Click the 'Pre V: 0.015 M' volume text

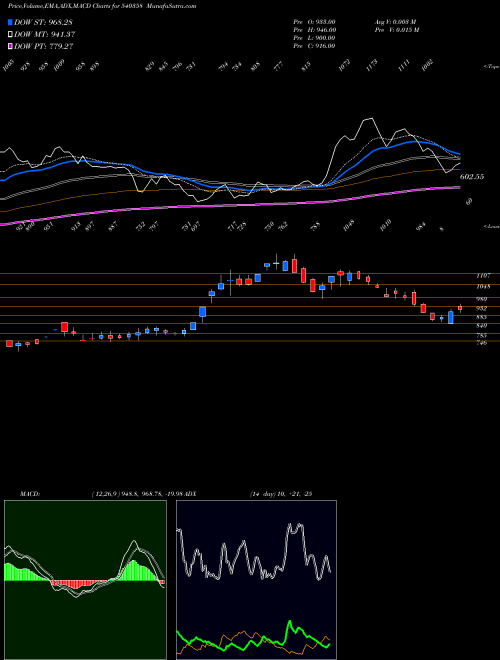pyautogui.click(x=396, y=30)
